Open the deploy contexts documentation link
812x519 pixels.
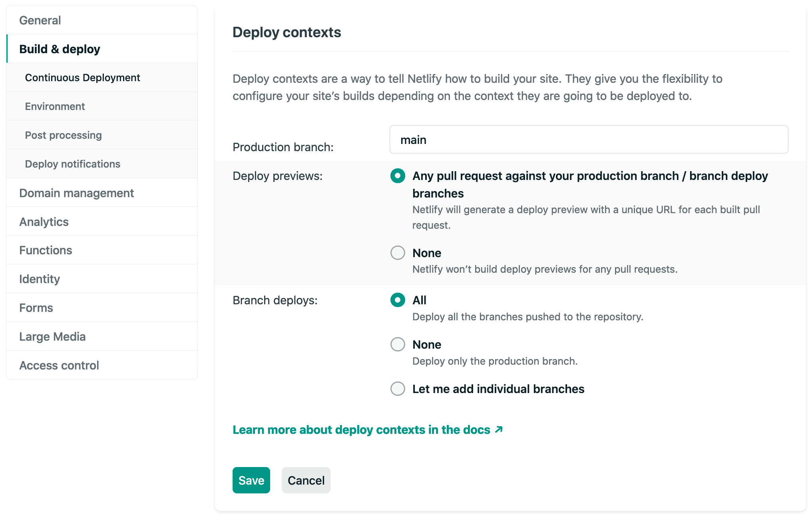[361, 429]
